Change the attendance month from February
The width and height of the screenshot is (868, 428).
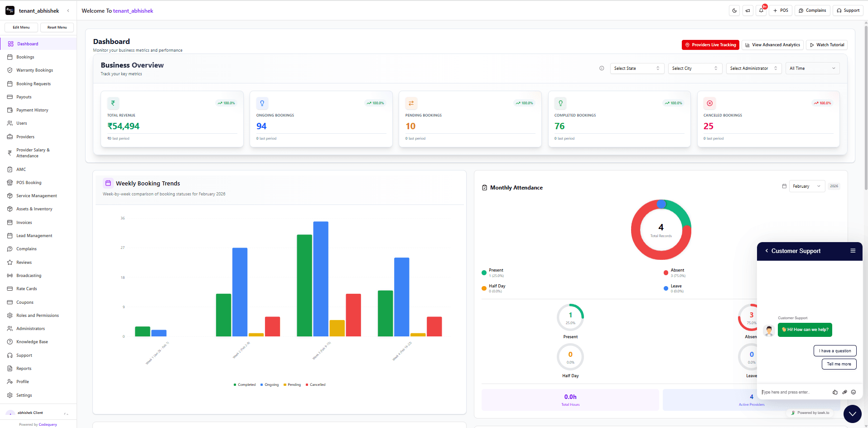806,186
